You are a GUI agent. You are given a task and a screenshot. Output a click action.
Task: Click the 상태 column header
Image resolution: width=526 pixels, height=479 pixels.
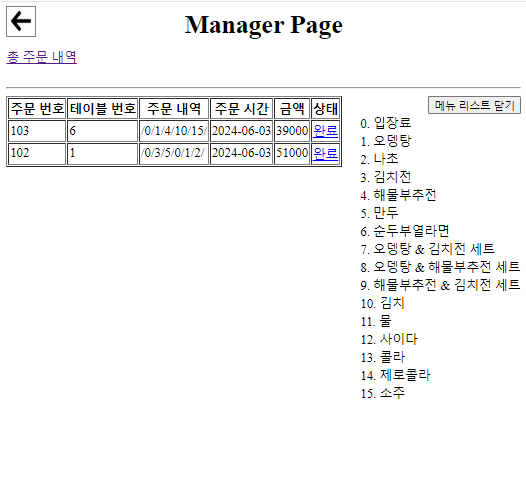pos(325,109)
